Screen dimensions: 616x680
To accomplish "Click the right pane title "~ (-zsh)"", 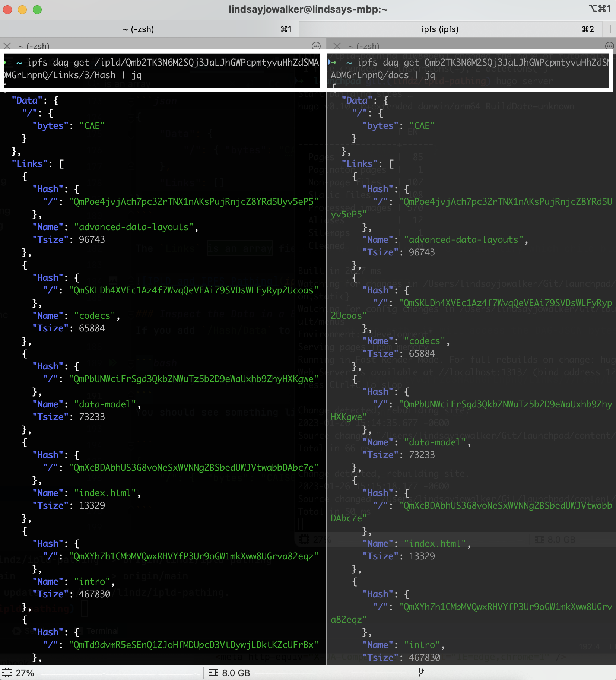I will pyautogui.click(x=364, y=46).
